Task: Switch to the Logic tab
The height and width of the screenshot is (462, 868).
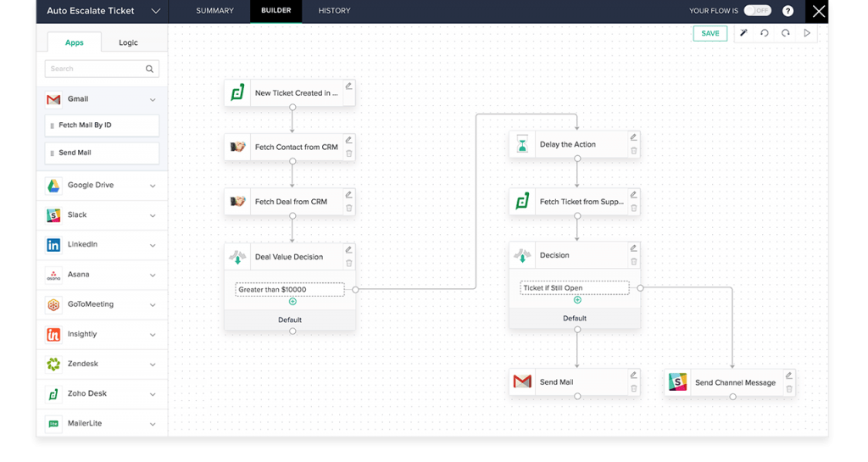Action: (x=128, y=42)
